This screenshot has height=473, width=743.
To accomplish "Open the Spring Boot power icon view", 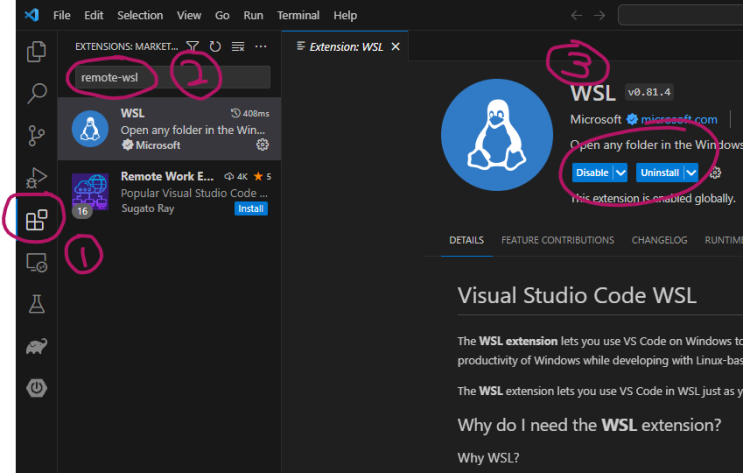I will [36, 388].
